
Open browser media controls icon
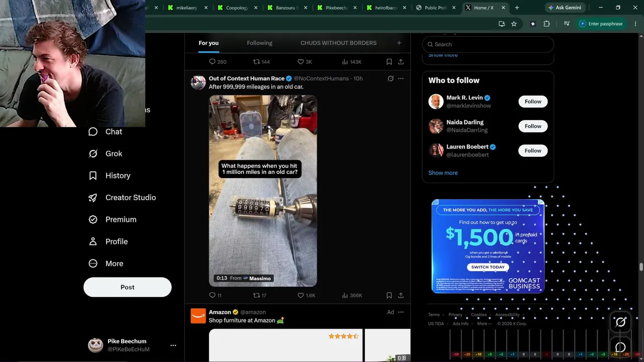567,24
